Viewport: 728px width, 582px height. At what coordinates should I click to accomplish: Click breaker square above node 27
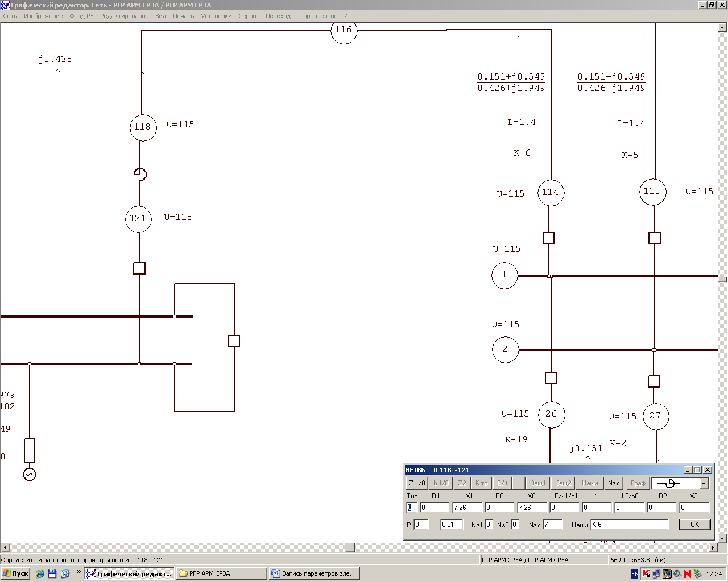(654, 381)
